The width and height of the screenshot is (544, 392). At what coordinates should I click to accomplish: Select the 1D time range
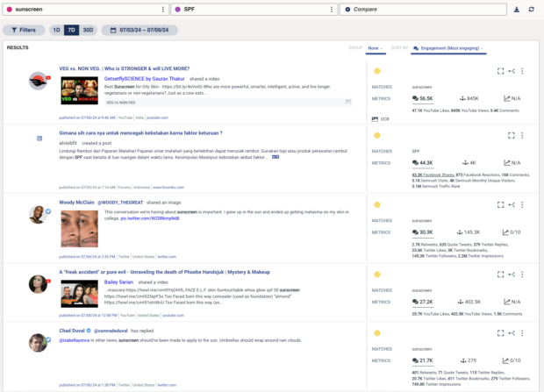pyautogui.click(x=56, y=30)
